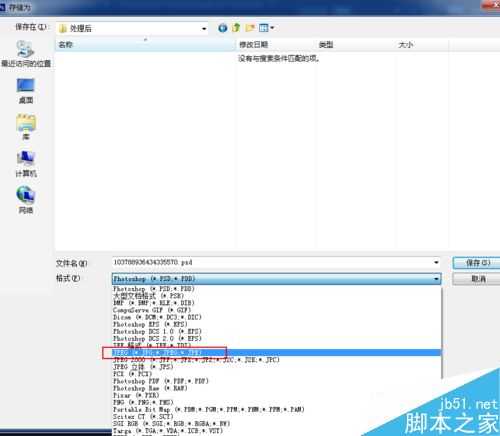Open the Network sidebar location
The width and height of the screenshot is (500, 436).
[26, 200]
